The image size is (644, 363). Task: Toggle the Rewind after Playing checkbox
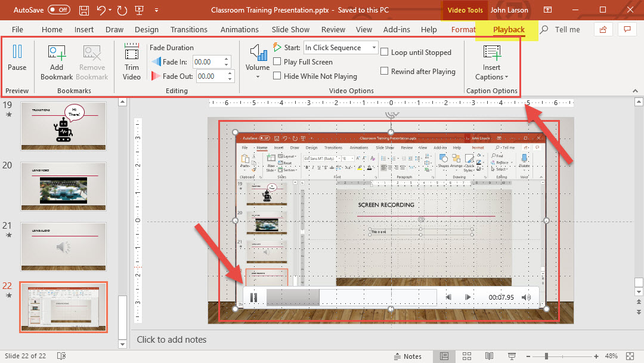tap(385, 72)
